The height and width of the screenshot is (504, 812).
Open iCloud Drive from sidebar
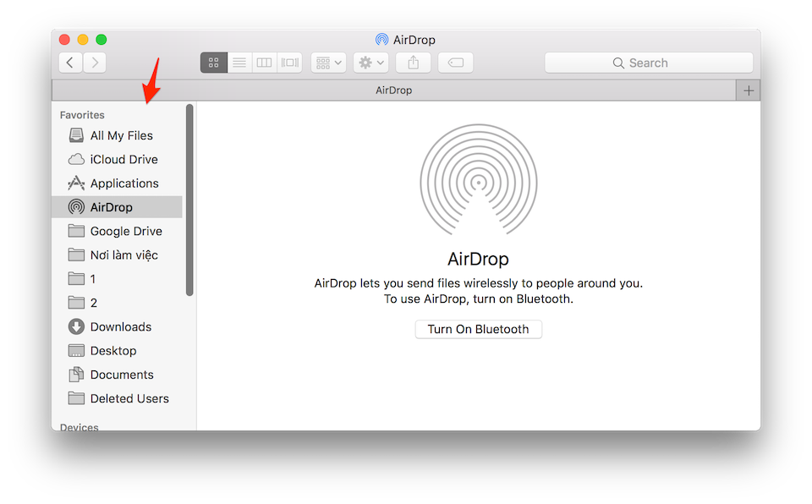point(123,159)
